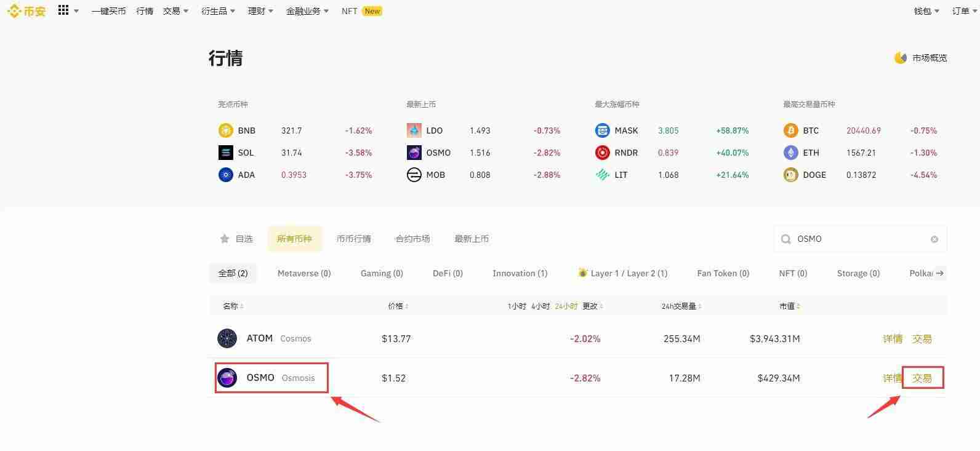Click the BTC coin icon
The width and height of the screenshot is (980, 451).
point(790,130)
